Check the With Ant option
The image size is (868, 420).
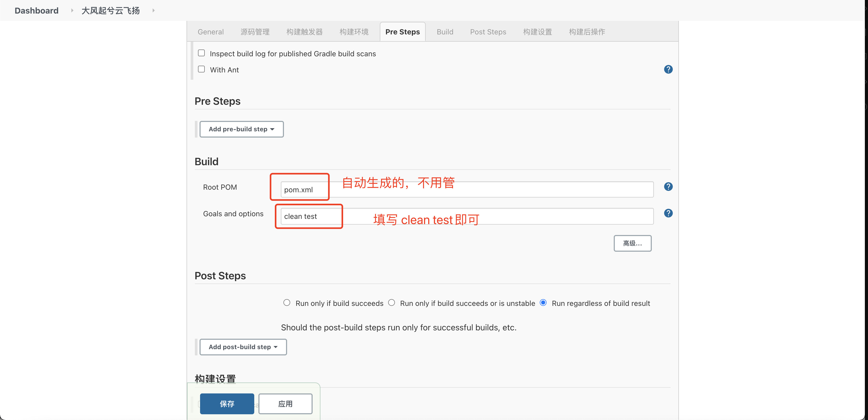[x=202, y=69]
